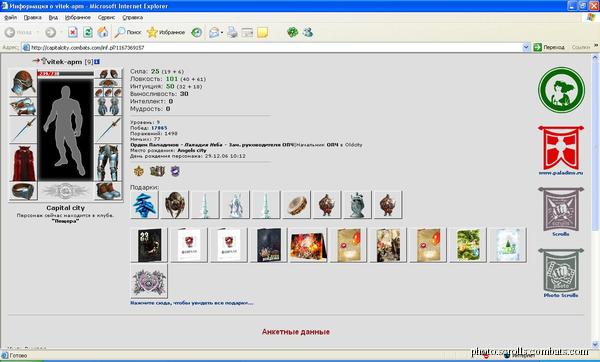The height and width of the screenshot is (362, 600).
Task: Open the Mail toolbar dropdown arrow
Action: pyautogui.click(x=222, y=33)
